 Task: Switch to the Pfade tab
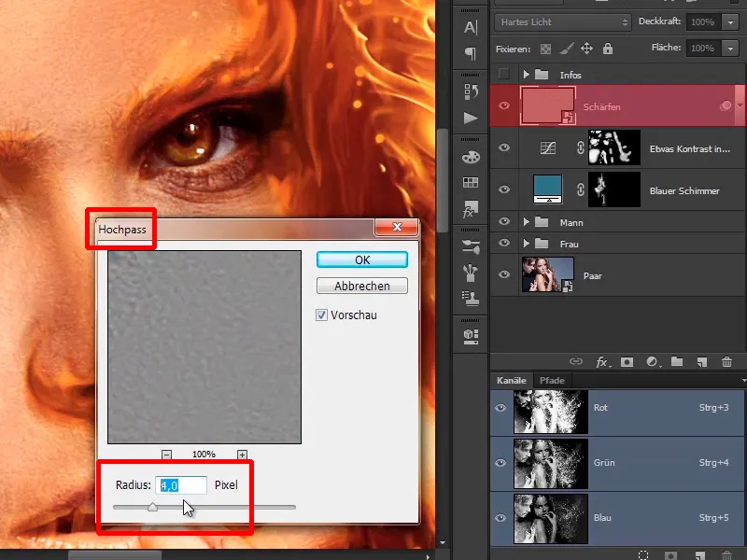coord(552,381)
